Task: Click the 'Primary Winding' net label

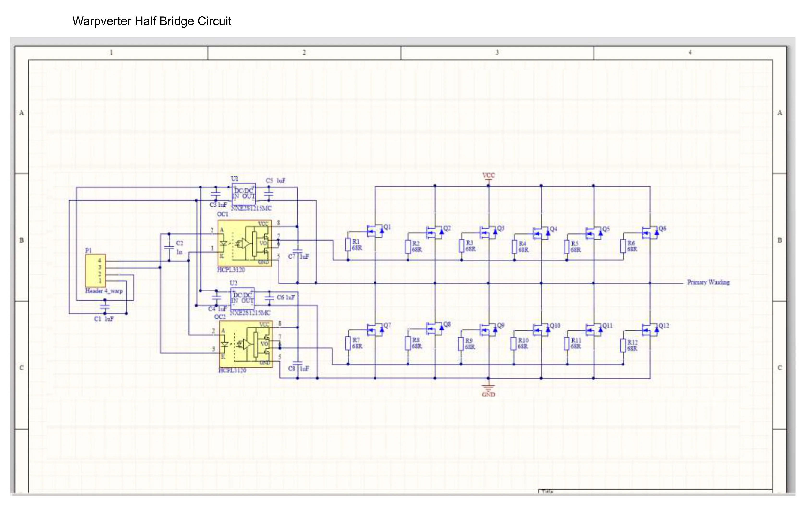Action: click(709, 282)
